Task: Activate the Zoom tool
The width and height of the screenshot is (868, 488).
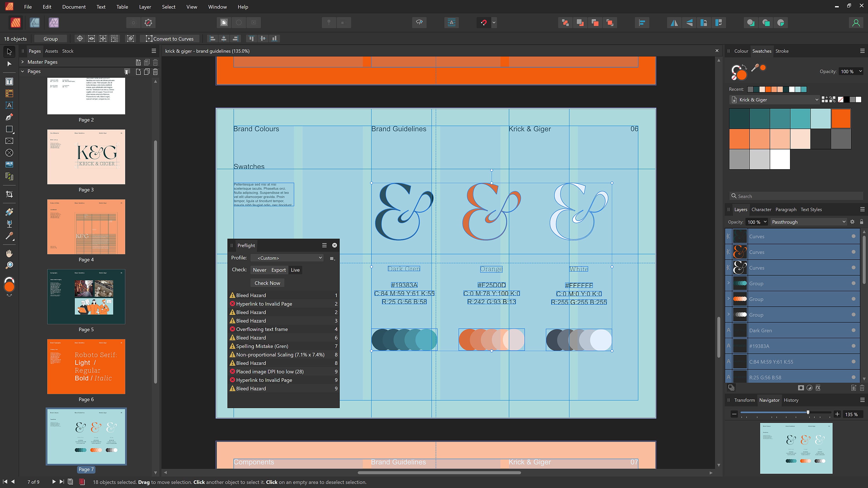Action: coord(9,265)
